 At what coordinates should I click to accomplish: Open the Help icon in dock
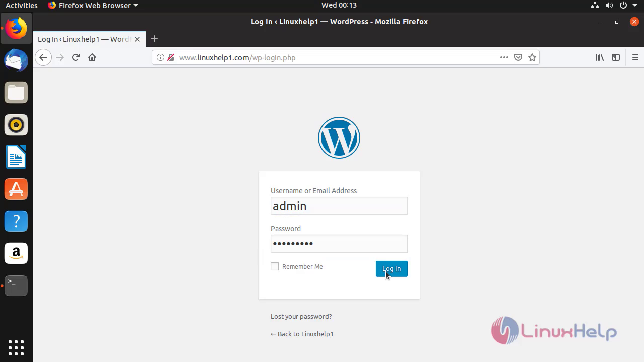tap(16, 221)
